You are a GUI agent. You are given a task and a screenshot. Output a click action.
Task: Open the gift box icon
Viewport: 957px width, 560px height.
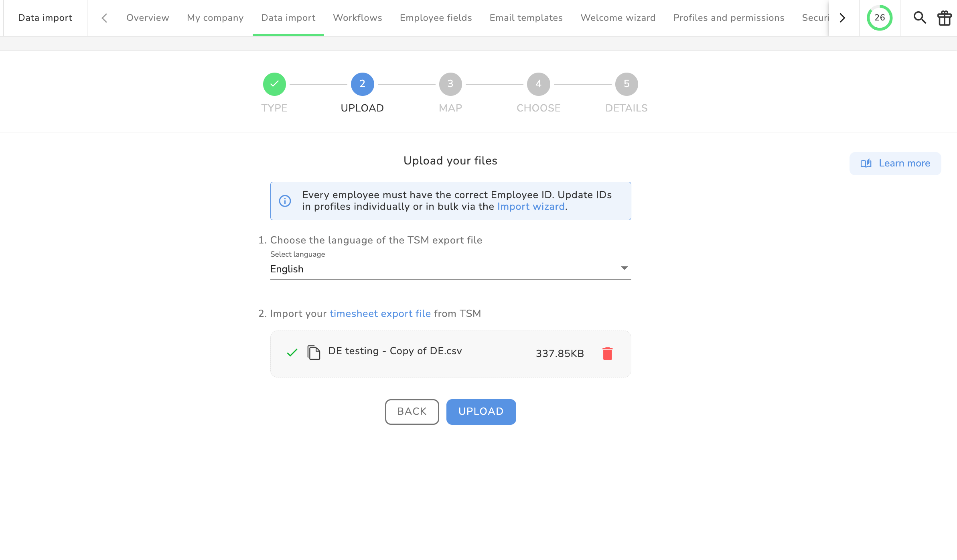pyautogui.click(x=944, y=18)
